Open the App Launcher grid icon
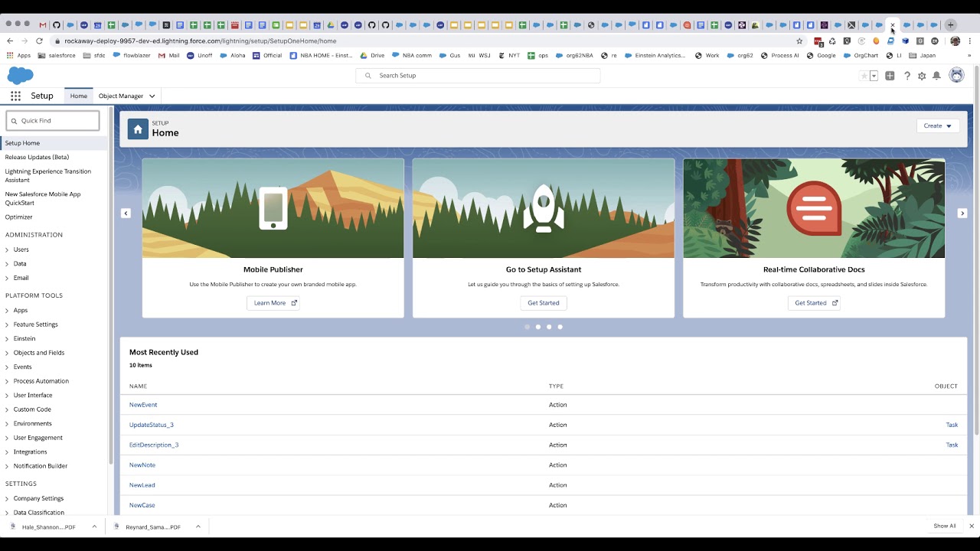 15,96
